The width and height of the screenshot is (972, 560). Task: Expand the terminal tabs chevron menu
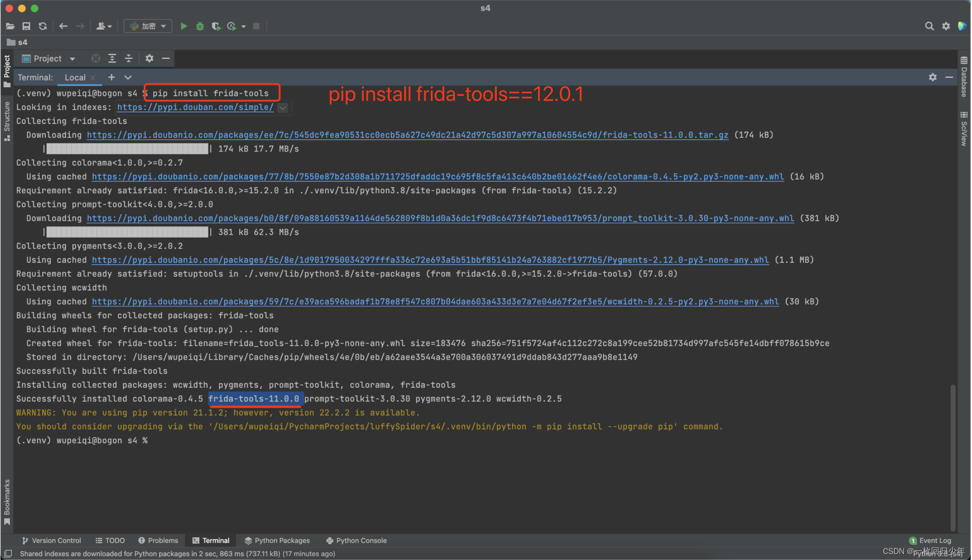(x=127, y=77)
